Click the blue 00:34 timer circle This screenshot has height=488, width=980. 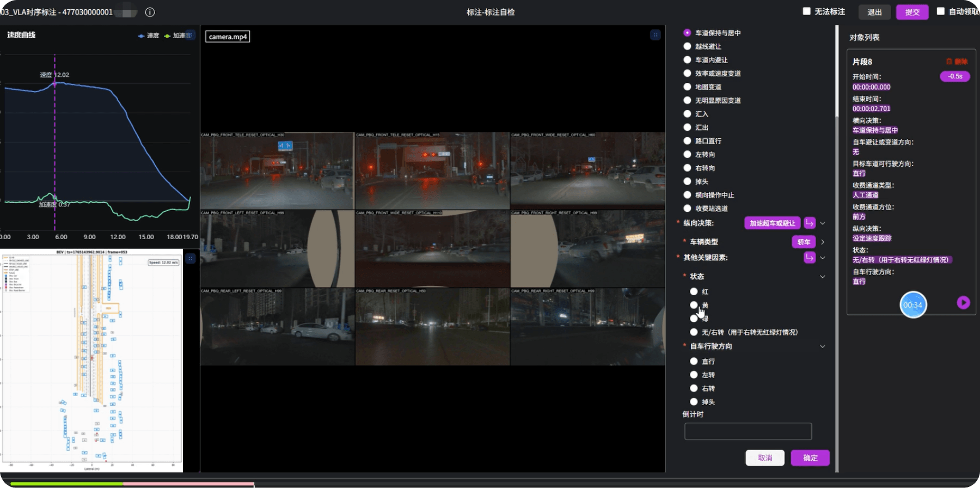[913, 305]
